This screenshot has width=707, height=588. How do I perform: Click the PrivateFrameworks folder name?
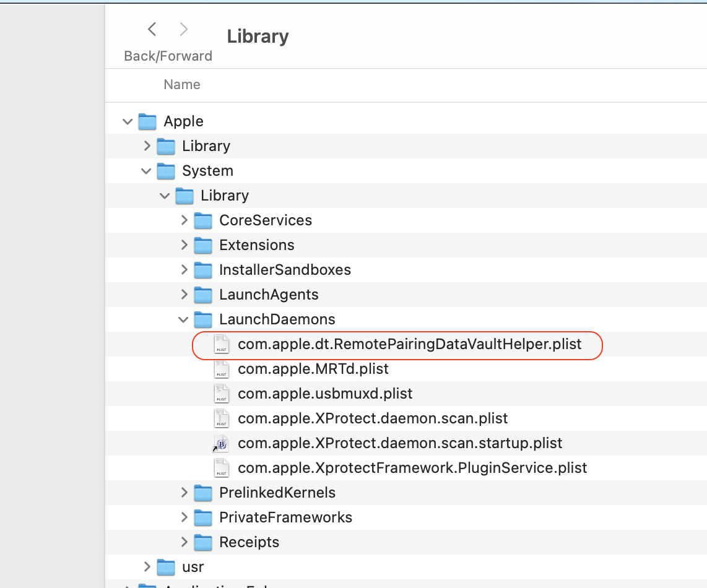click(285, 517)
